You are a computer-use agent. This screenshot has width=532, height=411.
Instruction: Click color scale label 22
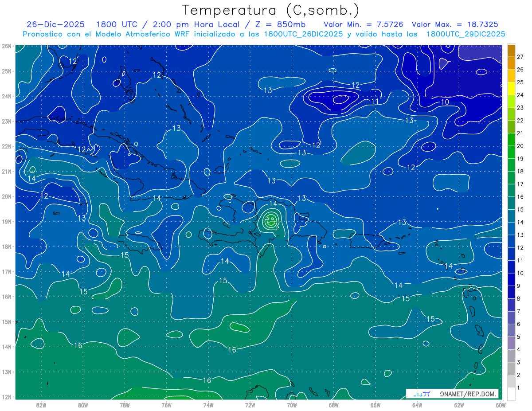[520, 121]
